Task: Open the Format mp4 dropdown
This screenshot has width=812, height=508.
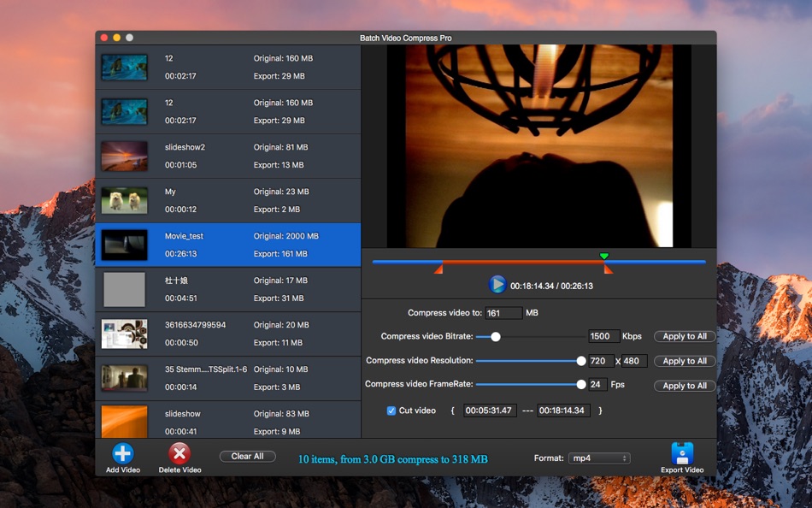Action: coord(598,458)
